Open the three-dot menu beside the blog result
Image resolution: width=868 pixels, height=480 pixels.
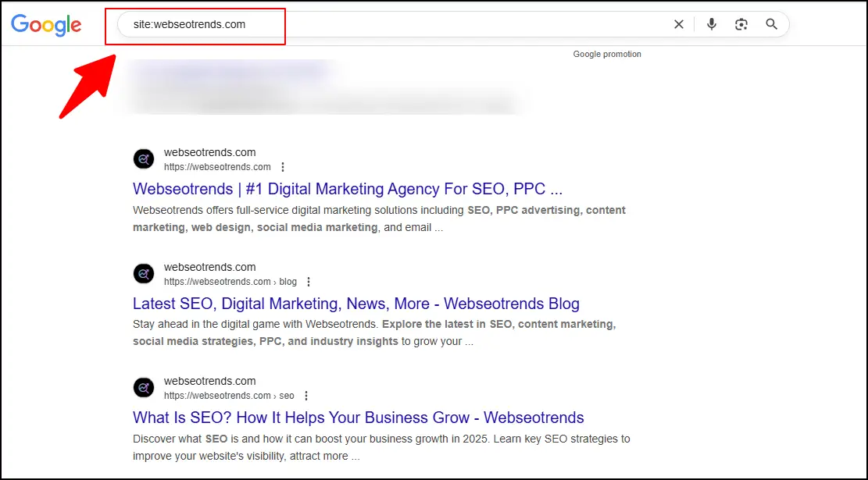pyautogui.click(x=308, y=281)
